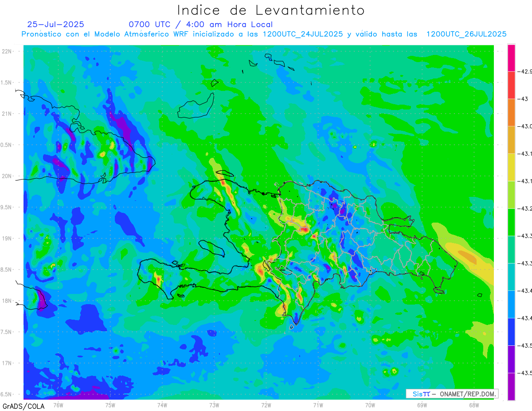Click the '74W' longitude label
Image resolution: width=532 pixels, height=411 pixels.
tap(162, 405)
